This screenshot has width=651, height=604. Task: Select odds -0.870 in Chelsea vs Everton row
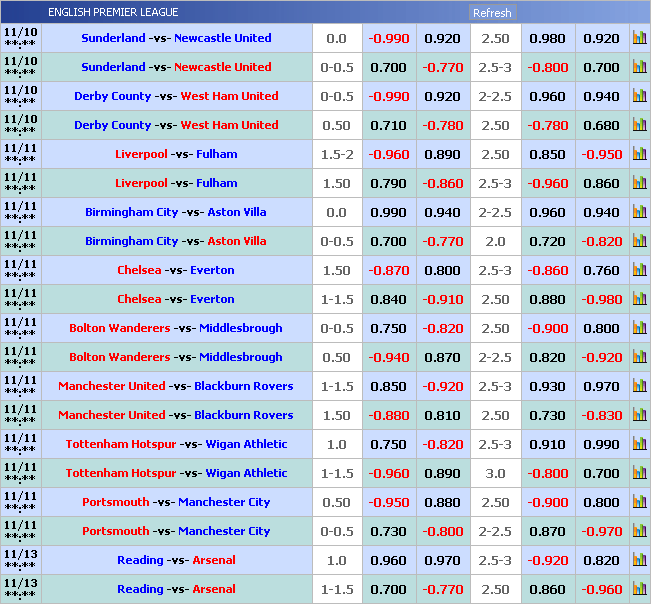pos(388,271)
